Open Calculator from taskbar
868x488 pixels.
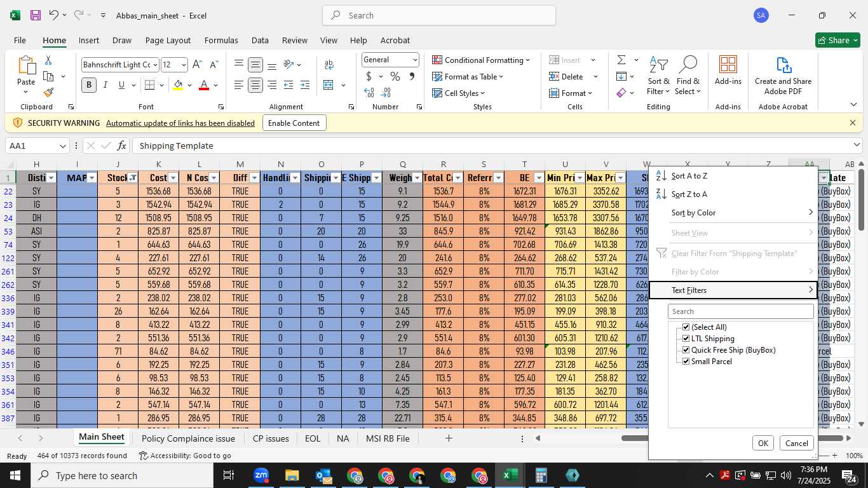pyautogui.click(x=541, y=475)
